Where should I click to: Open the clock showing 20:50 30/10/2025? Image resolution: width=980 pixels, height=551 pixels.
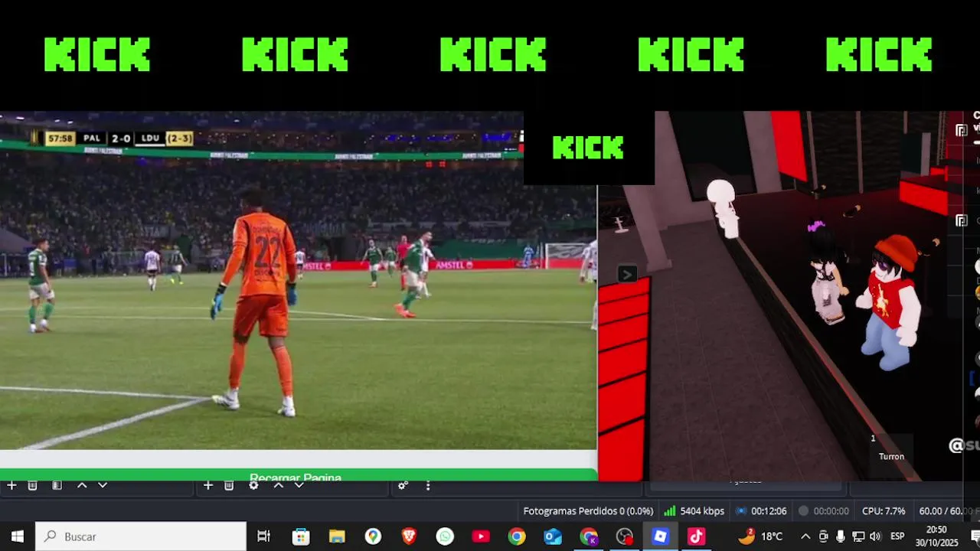click(x=936, y=536)
